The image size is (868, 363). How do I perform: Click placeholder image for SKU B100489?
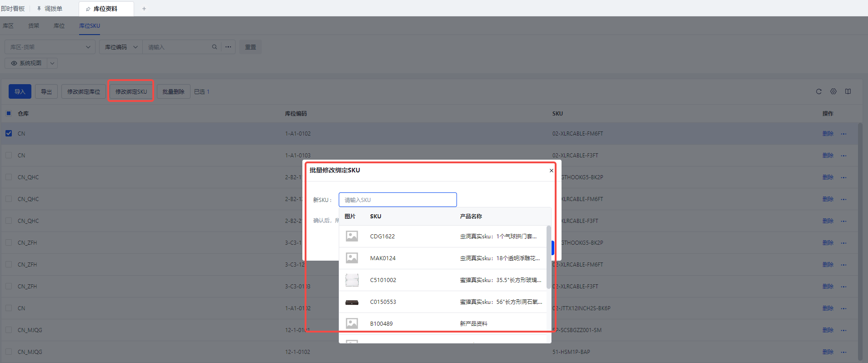point(352,323)
